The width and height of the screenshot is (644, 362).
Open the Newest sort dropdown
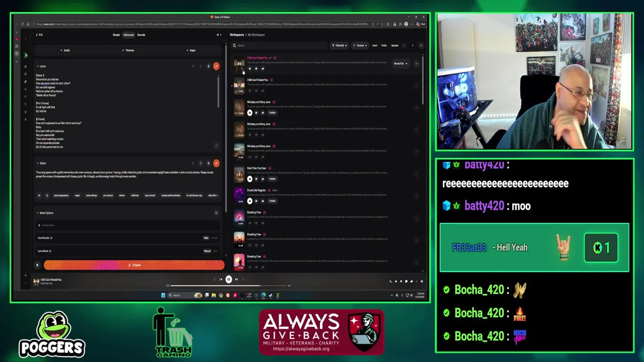[x=360, y=45]
